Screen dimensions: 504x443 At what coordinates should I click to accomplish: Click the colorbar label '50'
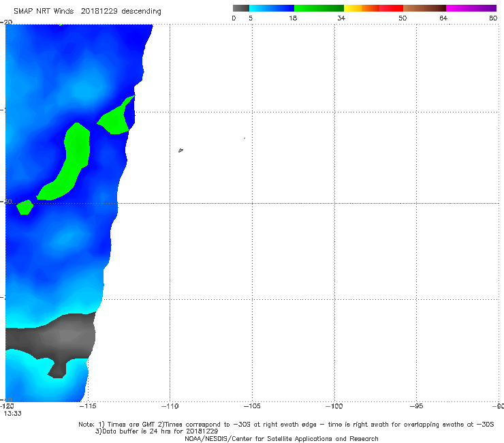pos(403,18)
